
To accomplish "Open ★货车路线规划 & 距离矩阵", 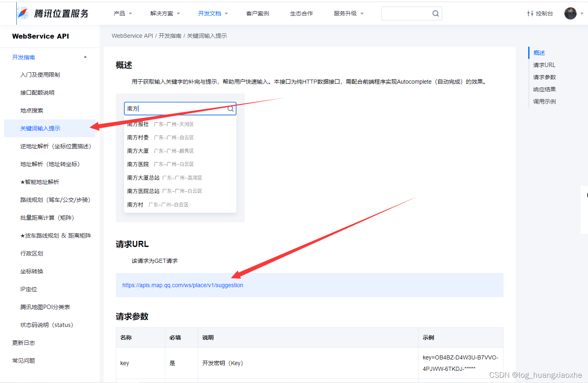I will tap(56, 236).
